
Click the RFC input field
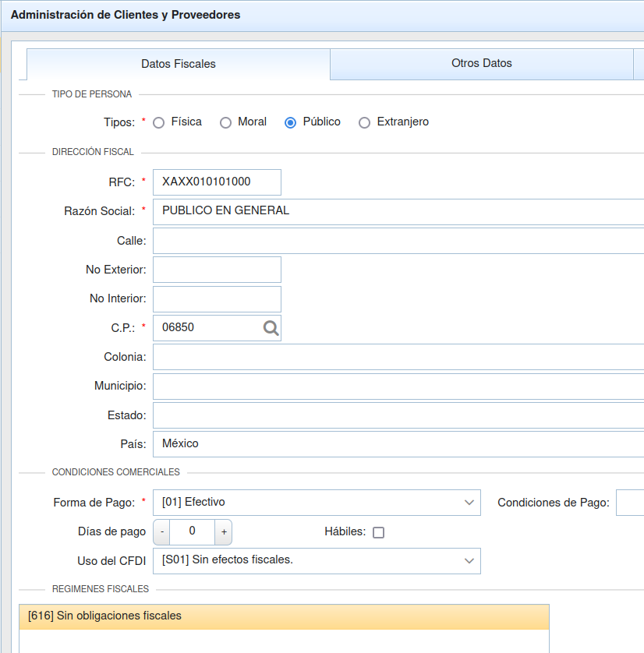(x=217, y=182)
